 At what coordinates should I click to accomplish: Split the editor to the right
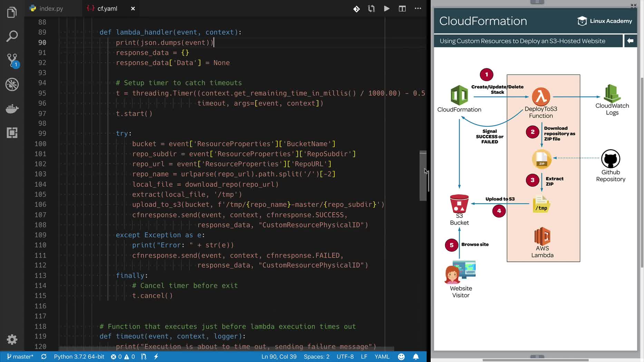pyautogui.click(x=402, y=9)
